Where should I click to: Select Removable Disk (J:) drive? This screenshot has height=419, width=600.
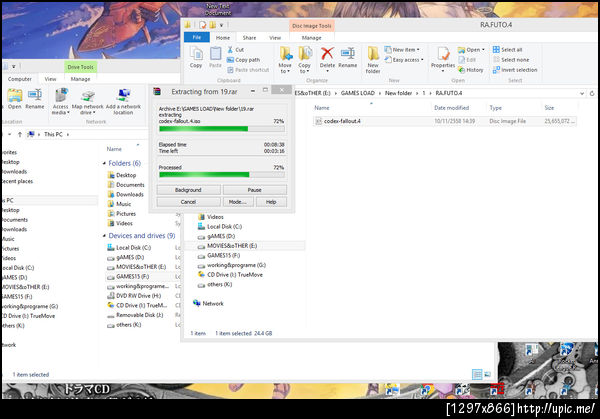click(x=135, y=315)
